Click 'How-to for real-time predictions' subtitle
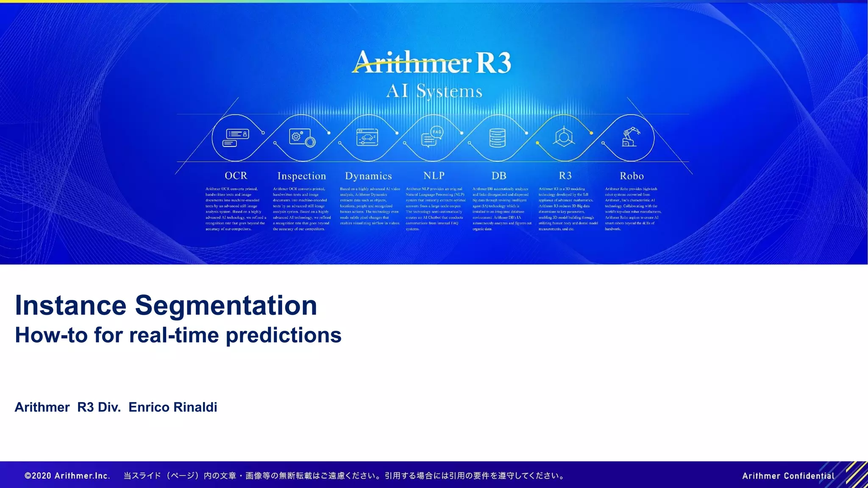Screen dimensions: 868x488 point(178,335)
